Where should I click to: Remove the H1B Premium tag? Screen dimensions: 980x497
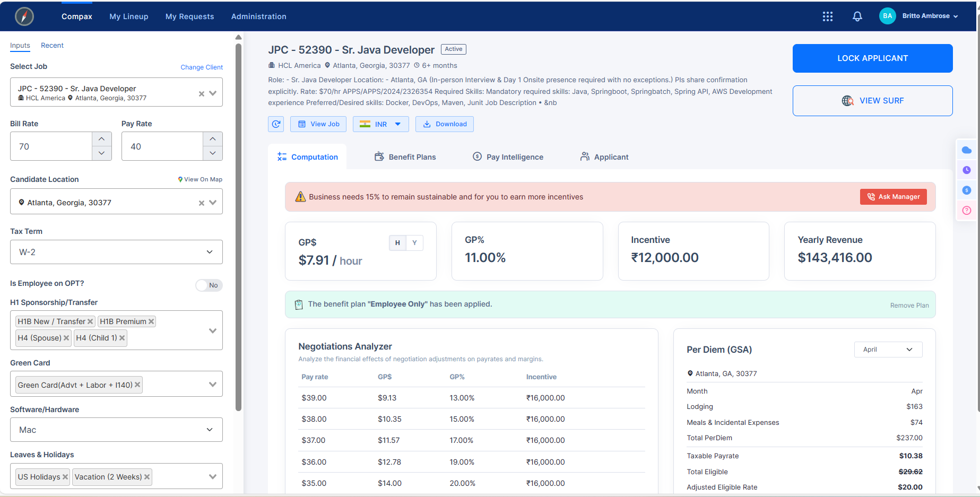(x=151, y=321)
